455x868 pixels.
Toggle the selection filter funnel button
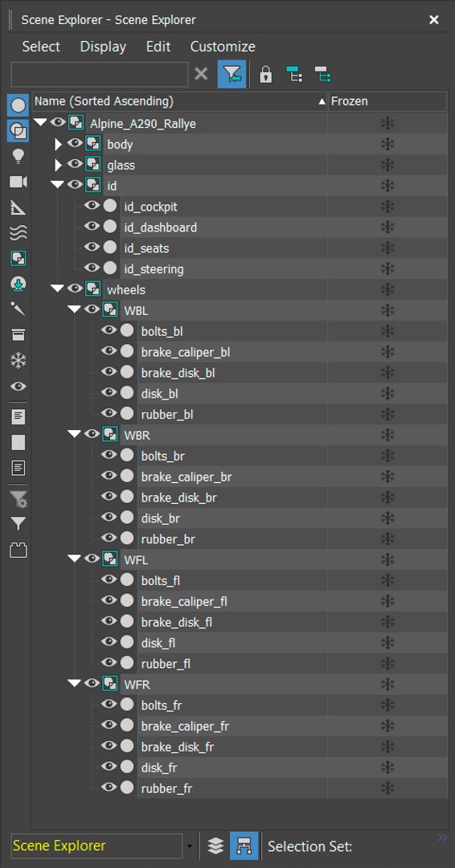point(232,74)
